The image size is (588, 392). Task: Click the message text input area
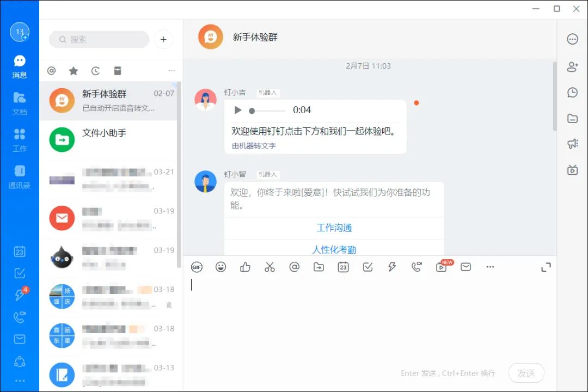369,319
